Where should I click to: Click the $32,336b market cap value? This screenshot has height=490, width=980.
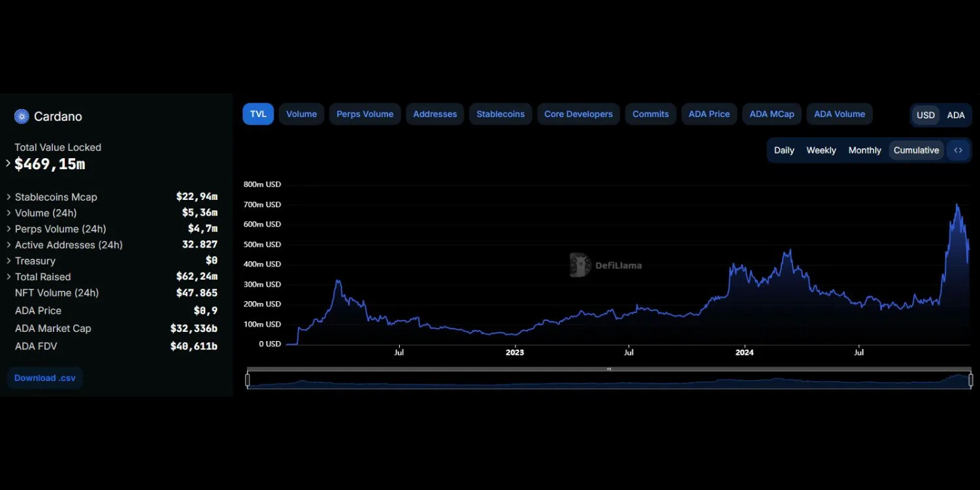194,329
